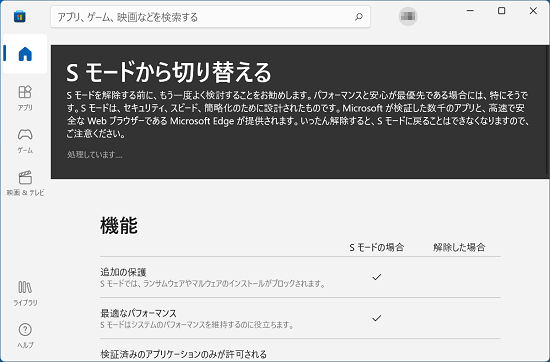Click the Microsoft Store logo icon

pos(20,16)
